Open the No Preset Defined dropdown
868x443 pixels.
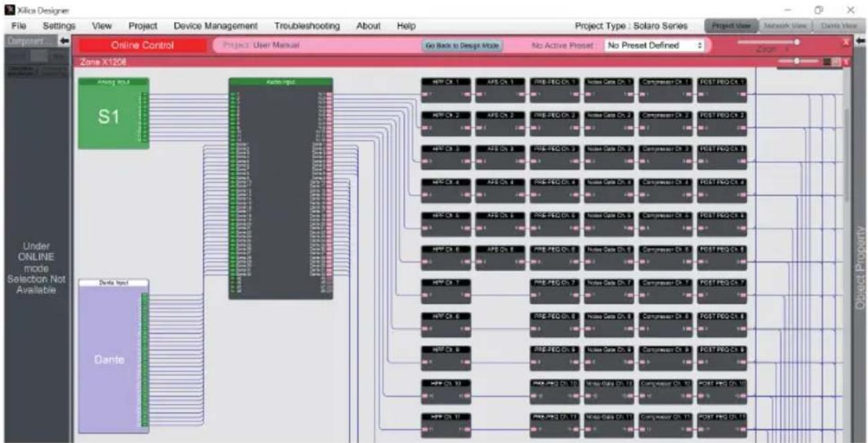pyautogui.click(x=655, y=46)
